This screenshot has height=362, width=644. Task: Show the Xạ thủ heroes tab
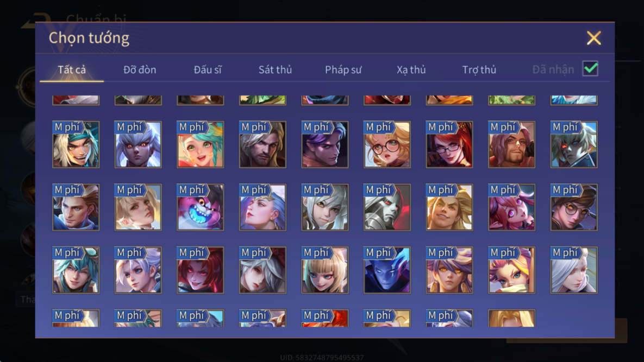click(x=411, y=69)
